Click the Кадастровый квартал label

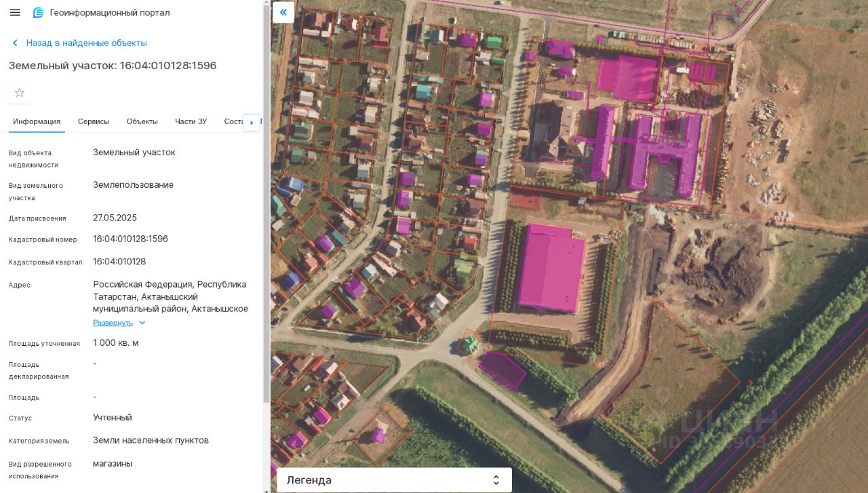click(45, 262)
